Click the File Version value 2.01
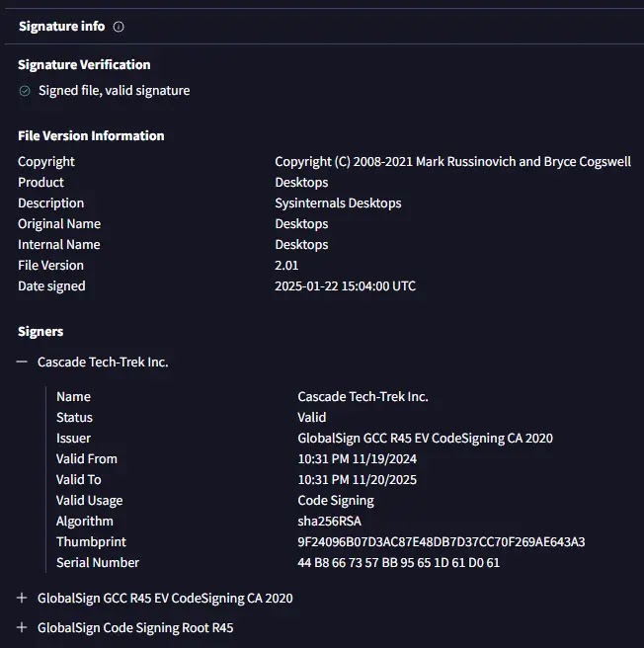This screenshot has height=648, width=644. click(286, 265)
